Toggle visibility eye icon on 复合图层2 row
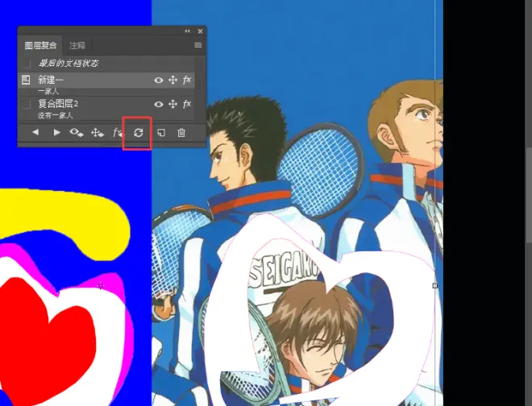The width and height of the screenshot is (532, 406). pos(159,104)
